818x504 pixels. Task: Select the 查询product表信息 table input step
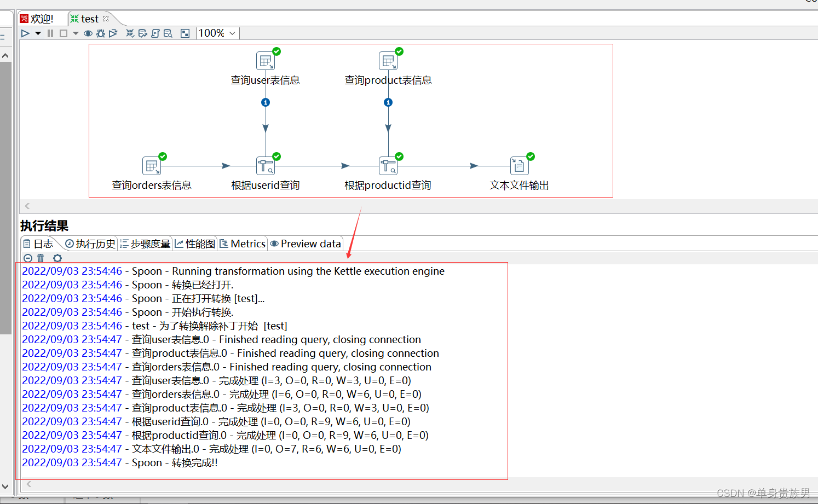point(388,61)
